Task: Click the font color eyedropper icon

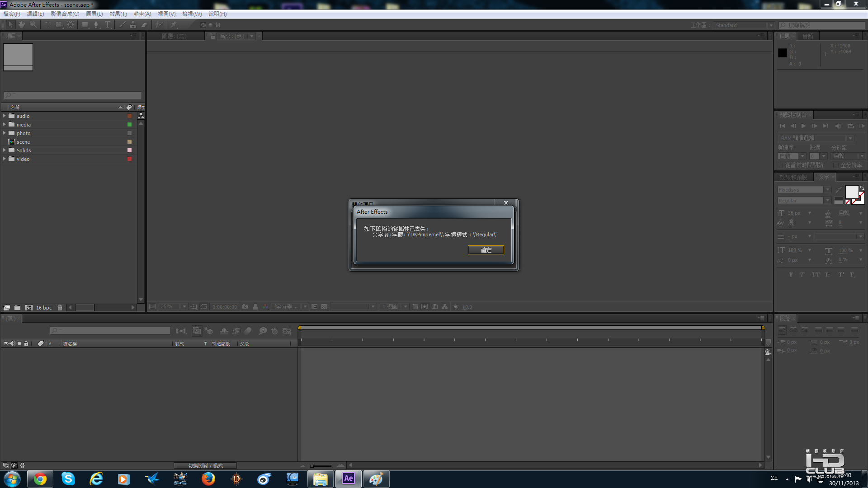Action: point(839,190)
